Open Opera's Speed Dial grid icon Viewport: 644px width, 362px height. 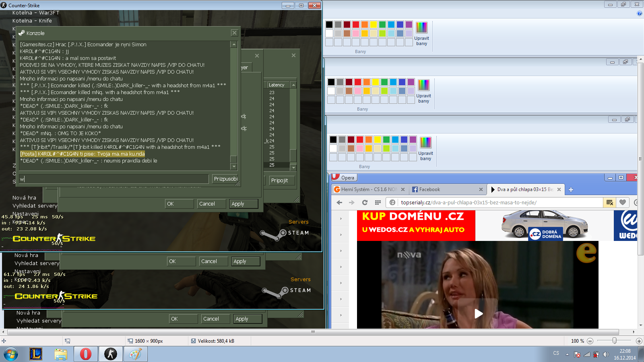(378, 203)
